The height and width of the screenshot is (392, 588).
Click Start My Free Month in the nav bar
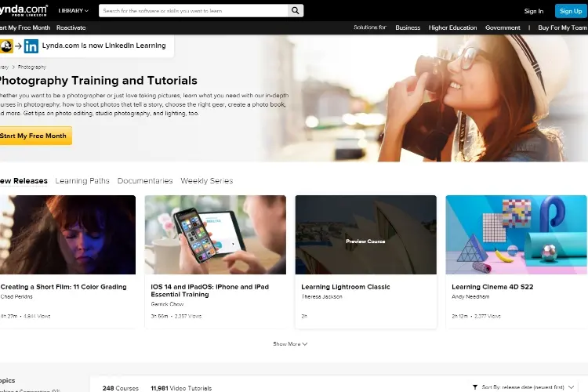25,27
